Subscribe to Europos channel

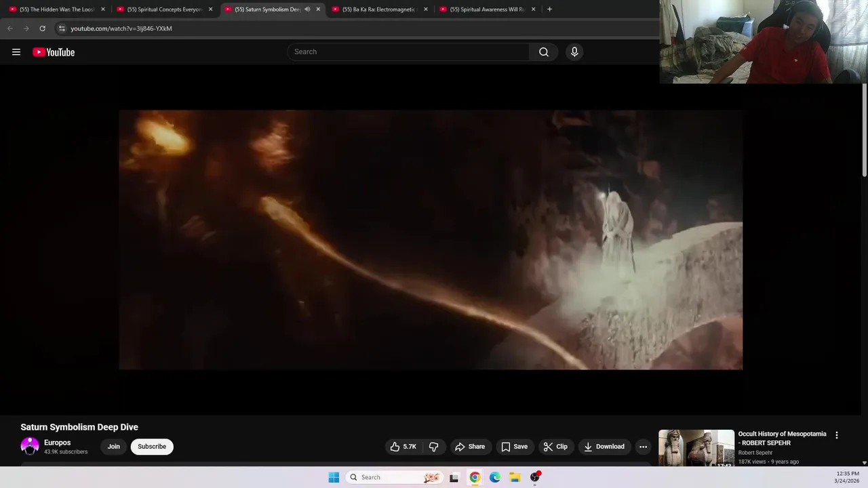152,447
